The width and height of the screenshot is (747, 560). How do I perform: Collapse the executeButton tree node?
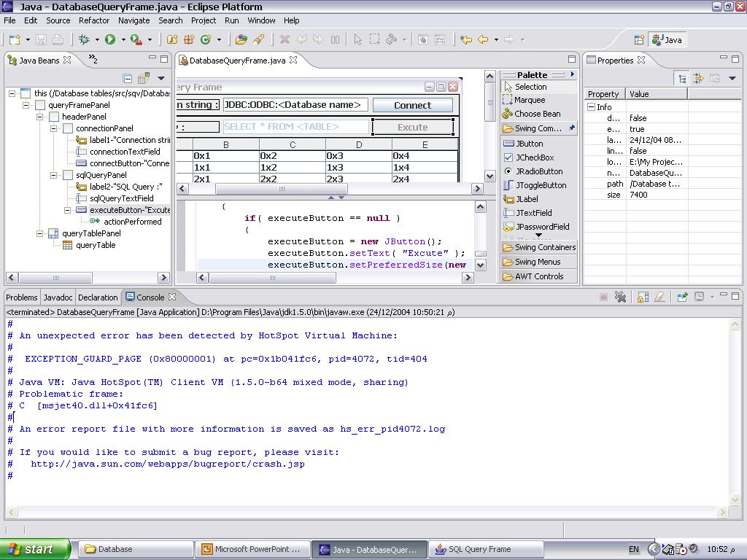(67, 210)
